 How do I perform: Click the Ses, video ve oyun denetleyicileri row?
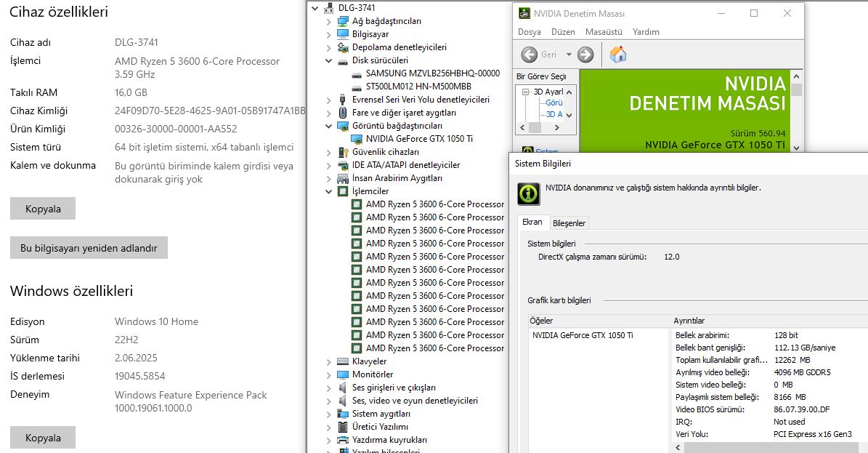coord(415,401)
